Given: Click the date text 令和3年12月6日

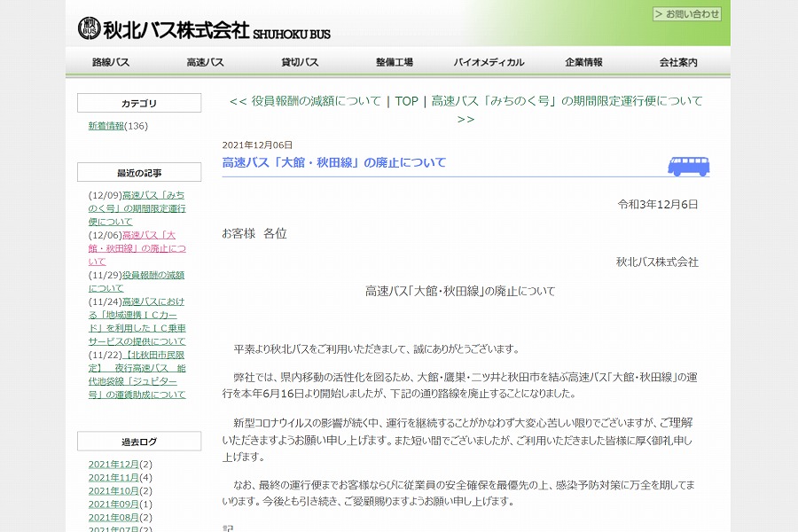Looking at the screenshot, I should pyautogui.click(x=658, y=204).
